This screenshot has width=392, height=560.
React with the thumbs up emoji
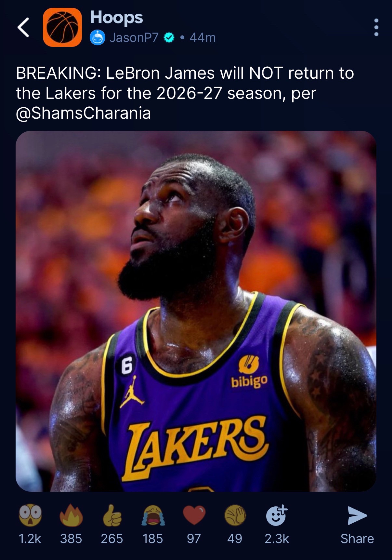tap(112, 515)
